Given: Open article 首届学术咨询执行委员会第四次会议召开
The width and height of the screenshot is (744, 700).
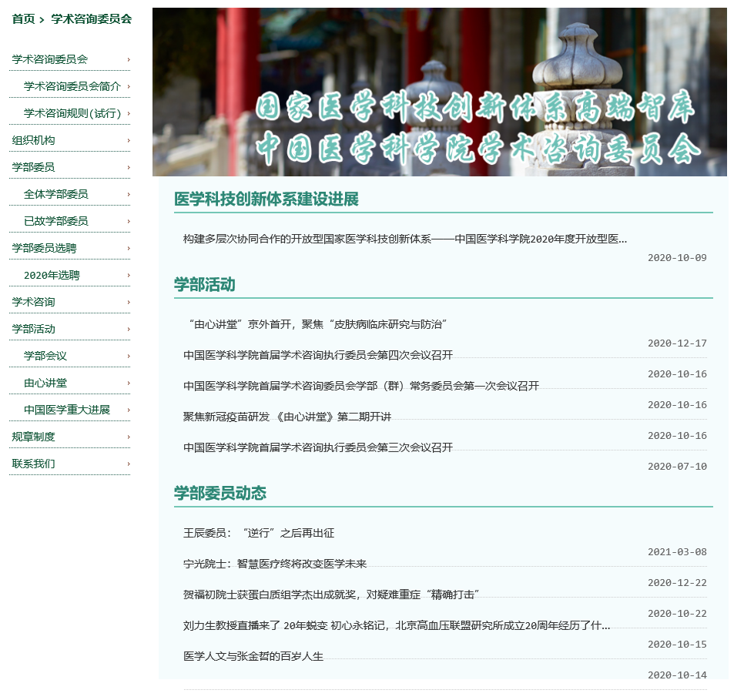Looking at the screenshot, I should (318, 356).
